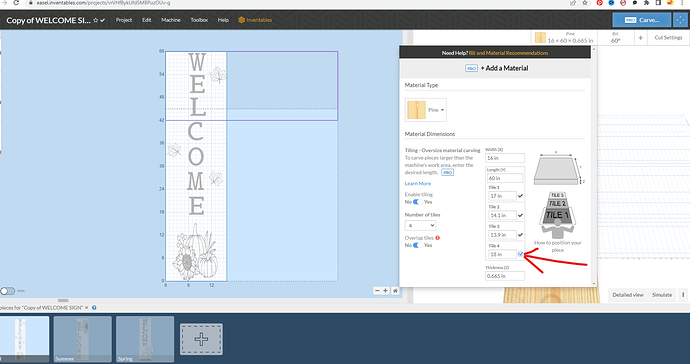Open the Toolbox menu
Viewport: 690px width, 364px height.
pyautogui.click(x=199, y=20)
